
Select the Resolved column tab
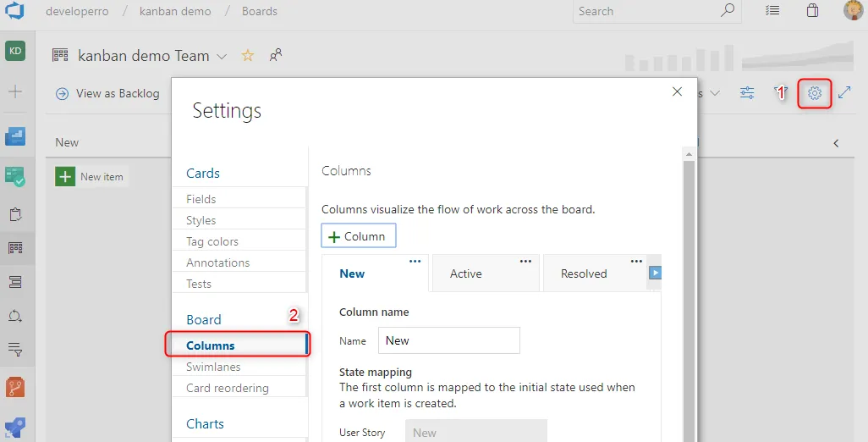[x=584, y=273]
